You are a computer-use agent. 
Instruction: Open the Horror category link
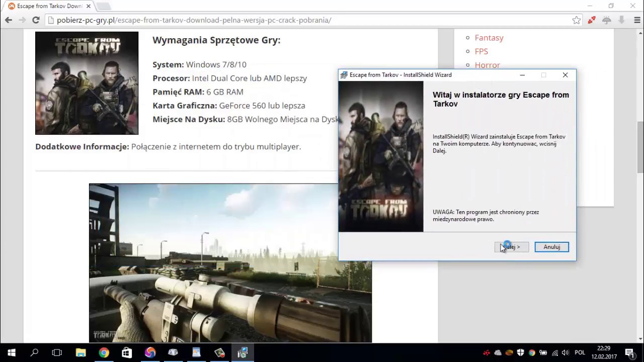point(488,65)
